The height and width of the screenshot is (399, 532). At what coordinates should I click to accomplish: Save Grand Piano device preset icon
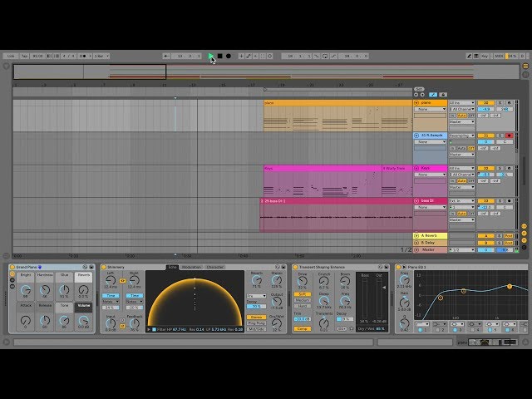[x=91, y=267]
